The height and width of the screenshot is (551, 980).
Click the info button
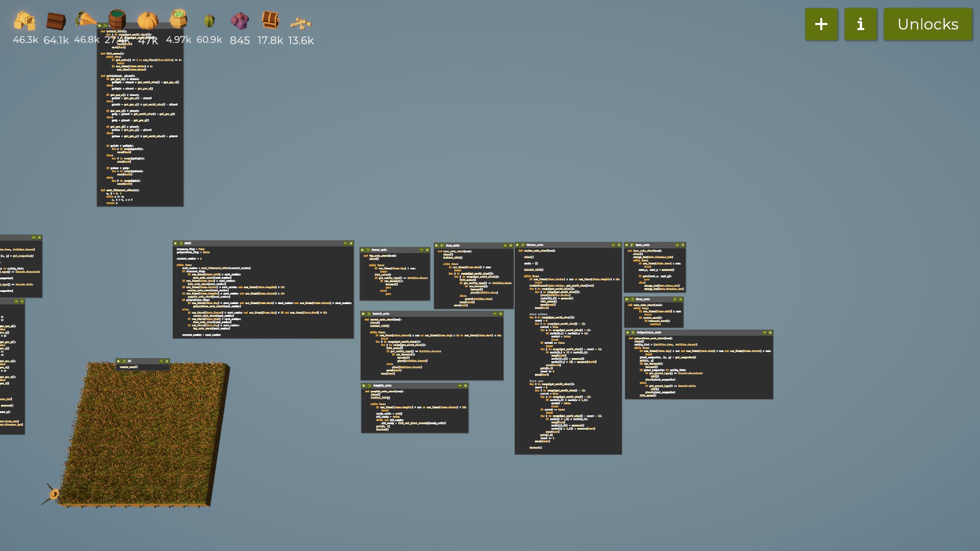click(x=860, y=24)
